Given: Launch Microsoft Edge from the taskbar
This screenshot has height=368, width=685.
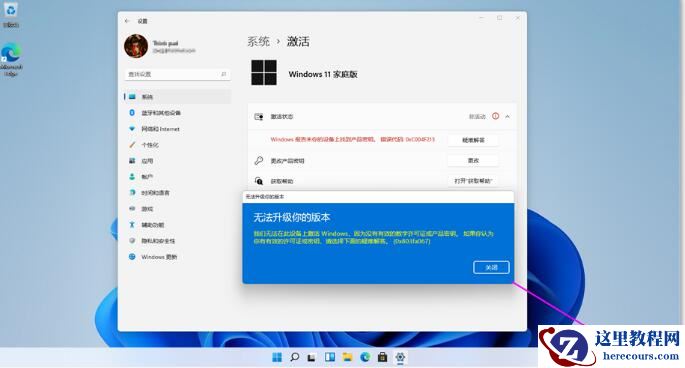Looking at the screenshot, I should [x=365, y=358].
